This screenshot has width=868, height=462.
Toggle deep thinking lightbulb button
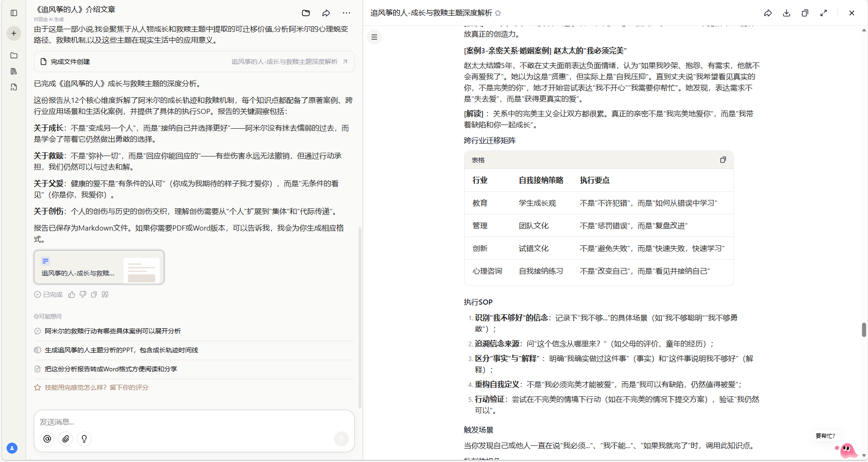click(x=84, y=439)
